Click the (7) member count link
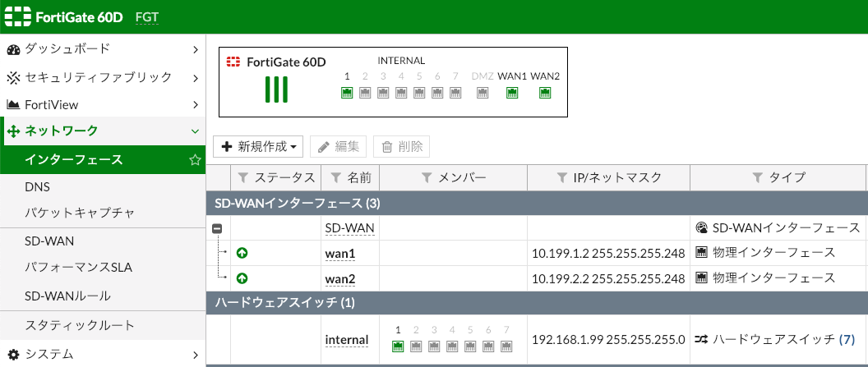 pos(847,339)
